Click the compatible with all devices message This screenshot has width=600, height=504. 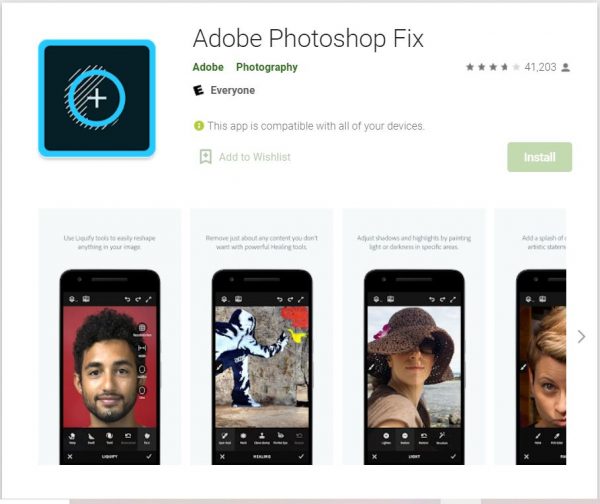point(316,126)
